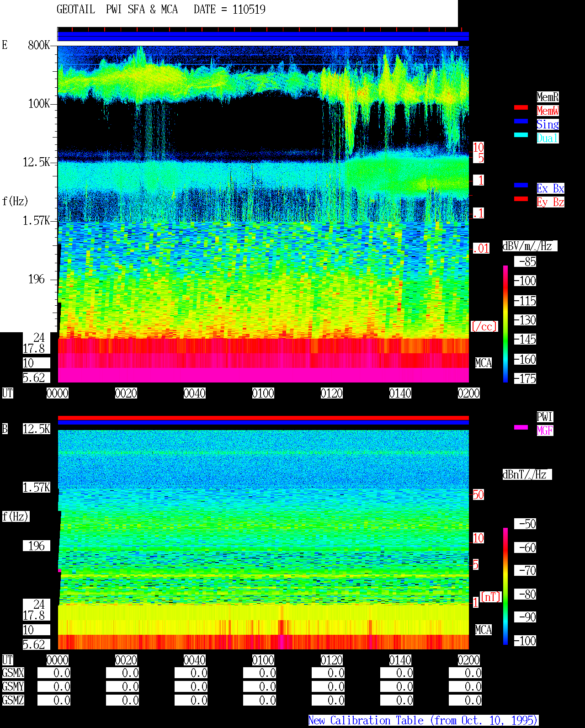Click the red status bar above the B panel
This screenshot has height=728, width=585.
click(x=263, y=418)
